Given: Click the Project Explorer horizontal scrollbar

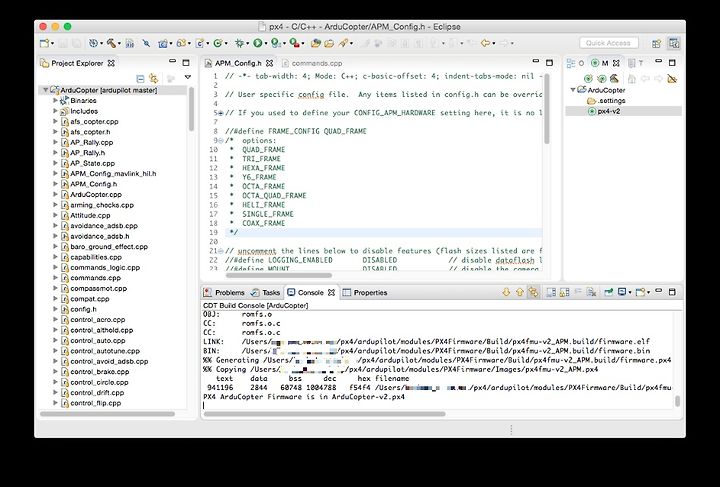Looking at the screenshot, I should 107,414.
